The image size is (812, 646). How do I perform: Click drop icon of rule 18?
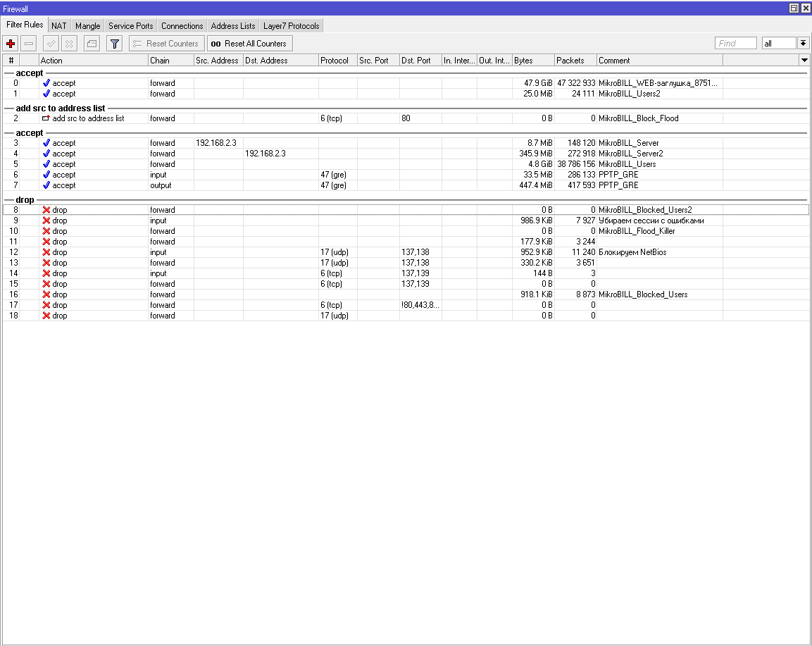[x=46, y=316]
